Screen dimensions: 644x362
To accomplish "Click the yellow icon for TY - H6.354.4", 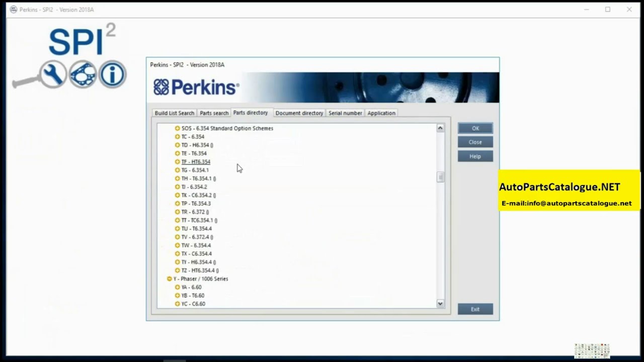I will [x=177, y=262].
